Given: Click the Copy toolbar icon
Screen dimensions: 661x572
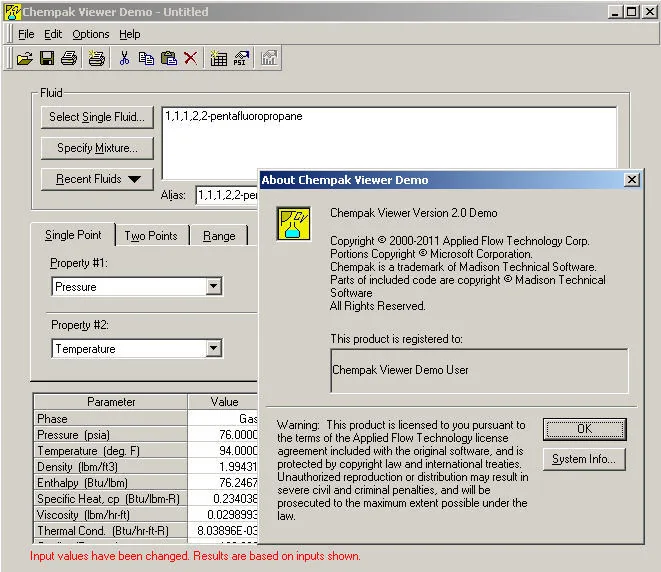Looking at the screenshot, I should tap(146, 58).
